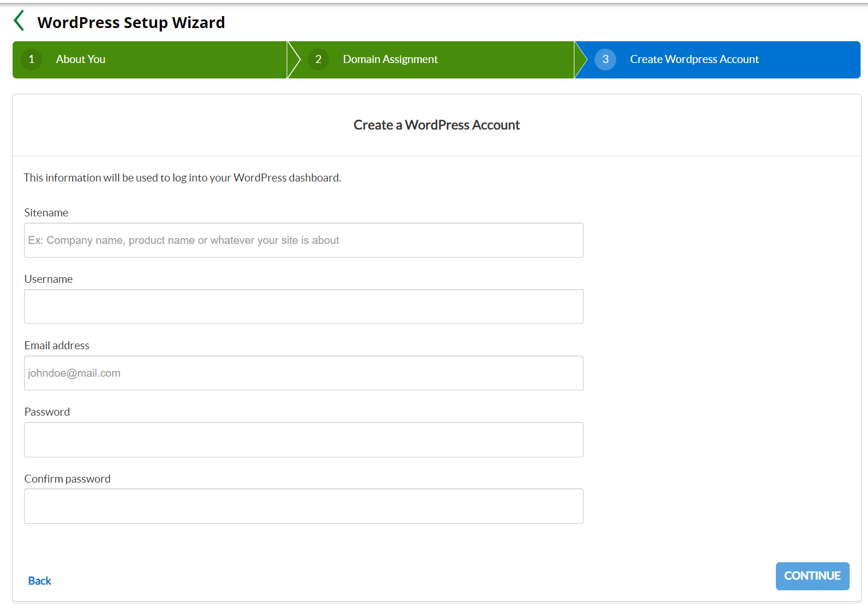The image size is (868, 604).
Task: Select the Create Wordpress Account step
Action: [718, 60]
